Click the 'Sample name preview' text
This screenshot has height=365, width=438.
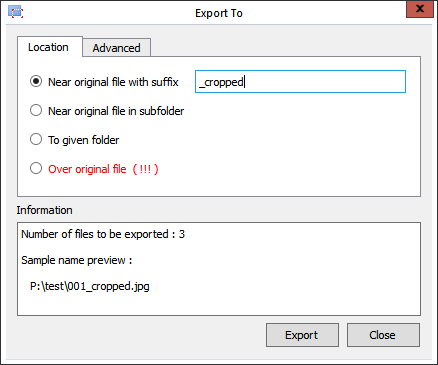tap(77, 260)
